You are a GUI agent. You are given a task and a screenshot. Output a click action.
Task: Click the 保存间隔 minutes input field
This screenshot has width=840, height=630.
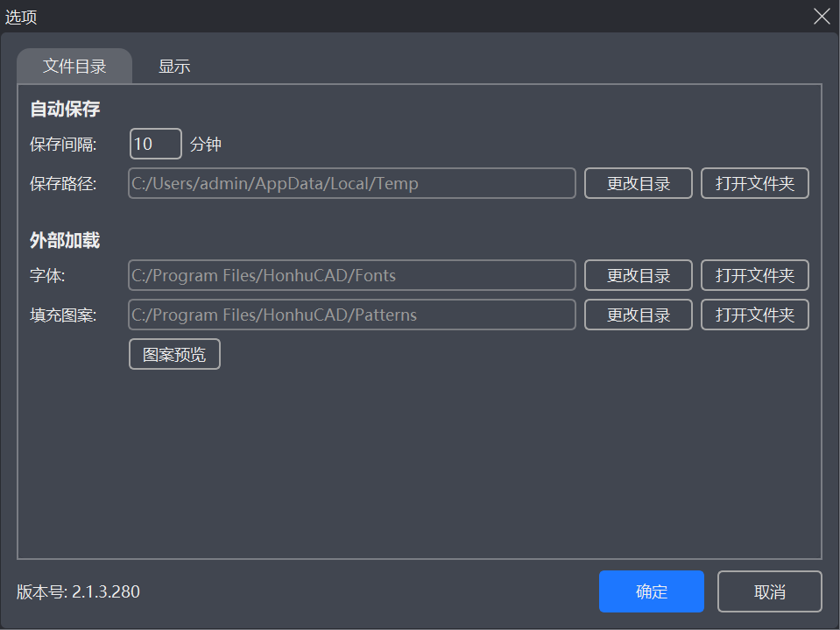click(155, 144)
